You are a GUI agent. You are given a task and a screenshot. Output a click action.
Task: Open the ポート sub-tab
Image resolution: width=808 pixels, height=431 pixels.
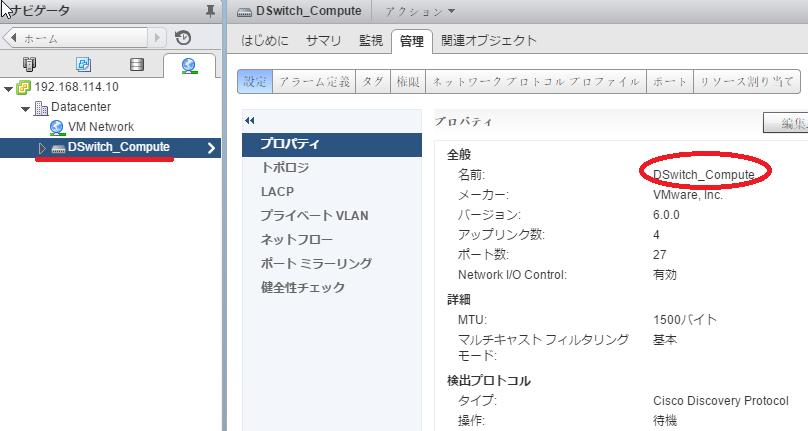[670, 81]
